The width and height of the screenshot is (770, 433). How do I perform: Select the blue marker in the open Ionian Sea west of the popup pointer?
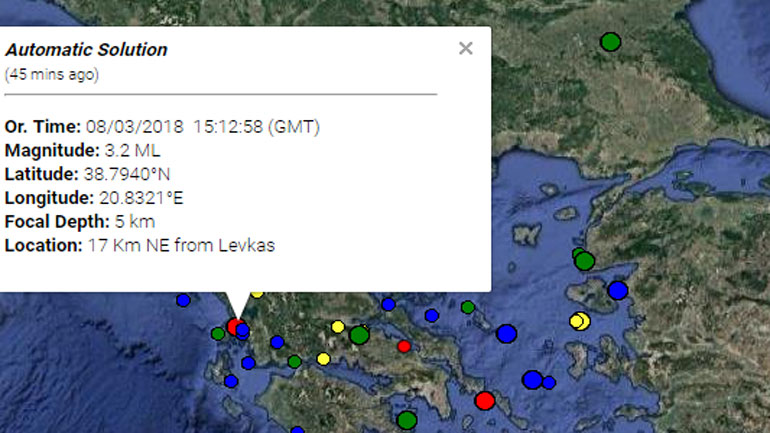pos(183,300)
